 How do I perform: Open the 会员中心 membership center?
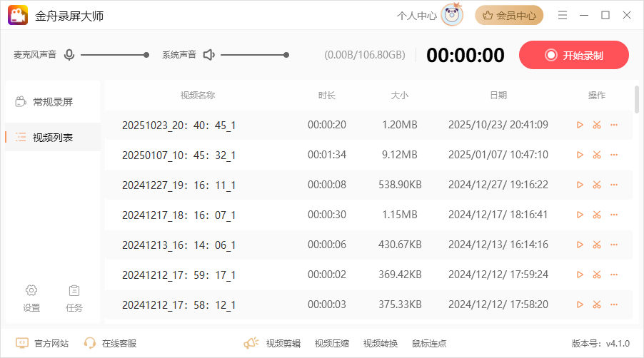[x=509, y=15]
